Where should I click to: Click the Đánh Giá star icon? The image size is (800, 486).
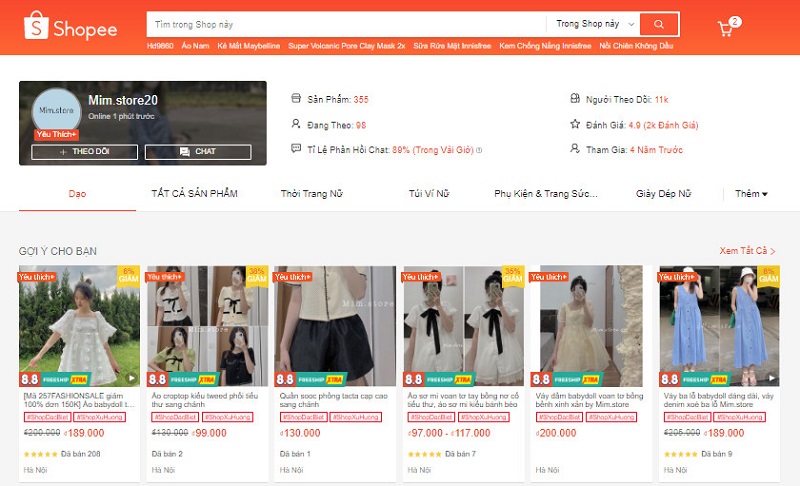574,124
